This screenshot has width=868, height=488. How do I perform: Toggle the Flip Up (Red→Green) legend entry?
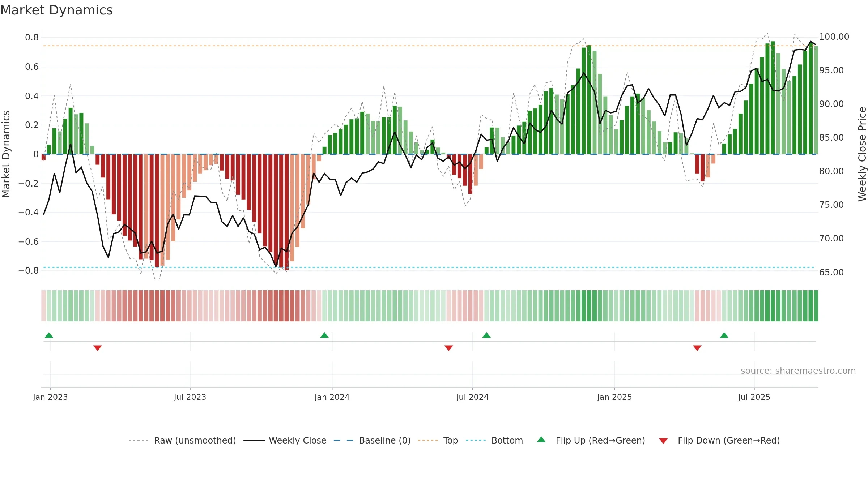591,440
